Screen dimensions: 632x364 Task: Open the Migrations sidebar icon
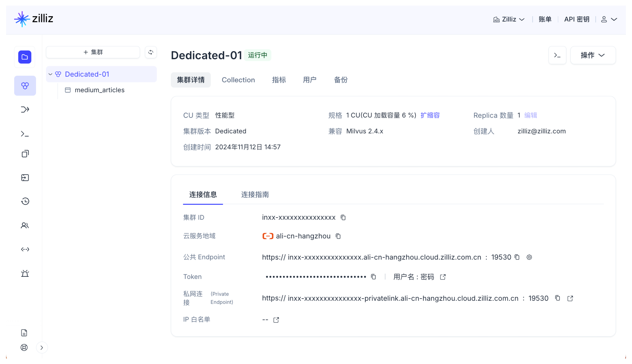pos(25,178)
